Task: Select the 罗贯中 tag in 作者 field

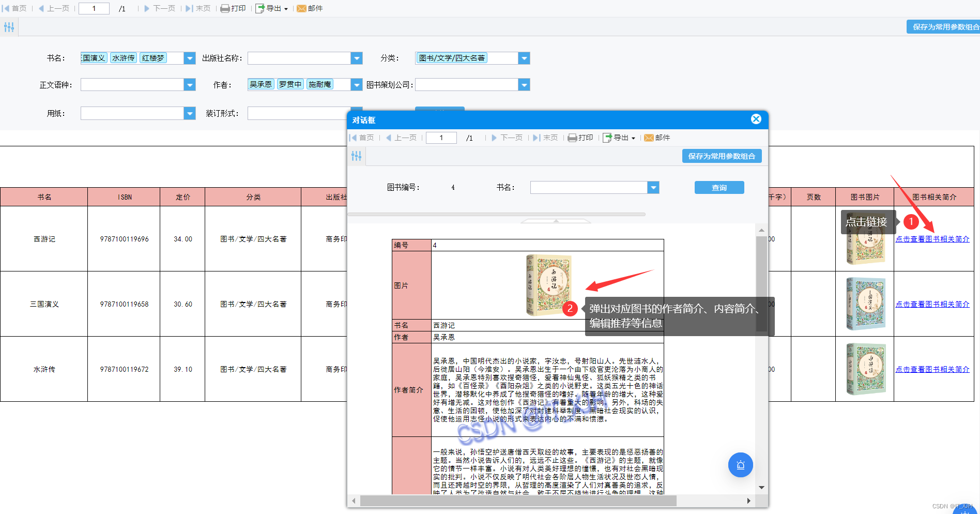Action: pos(290,84)
